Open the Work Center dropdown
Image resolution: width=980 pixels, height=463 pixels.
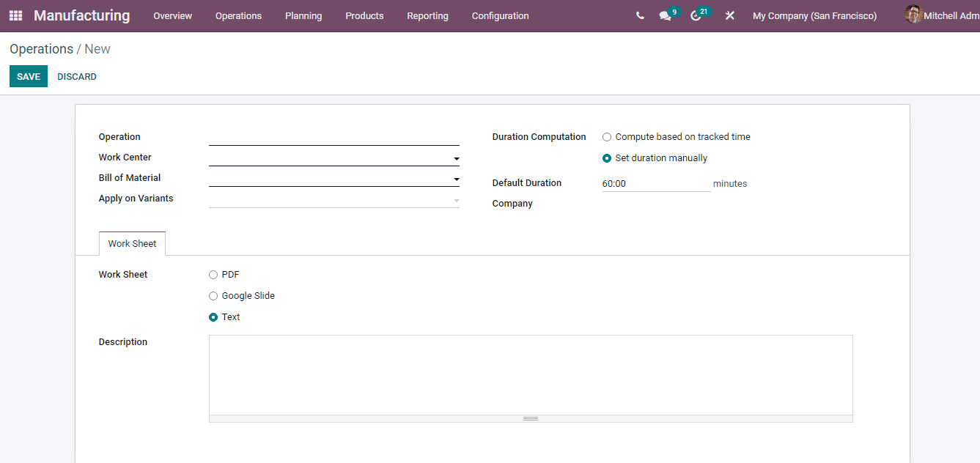[456, 158]
